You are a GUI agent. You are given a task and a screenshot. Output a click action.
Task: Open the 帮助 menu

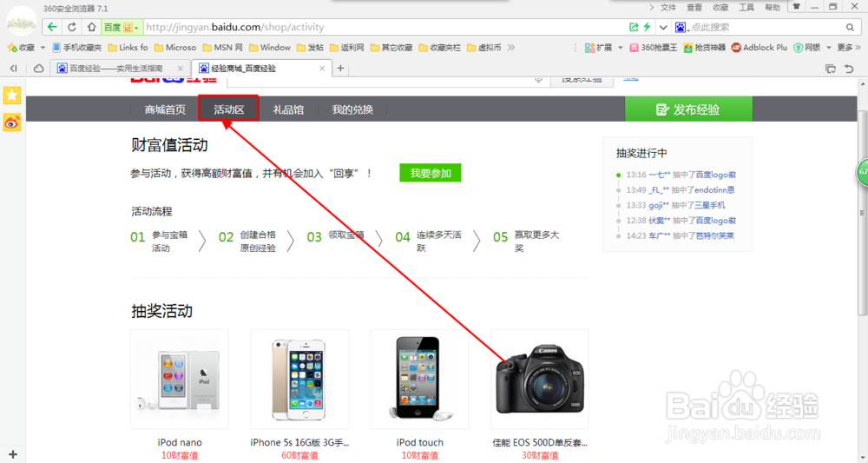[773, 7]
